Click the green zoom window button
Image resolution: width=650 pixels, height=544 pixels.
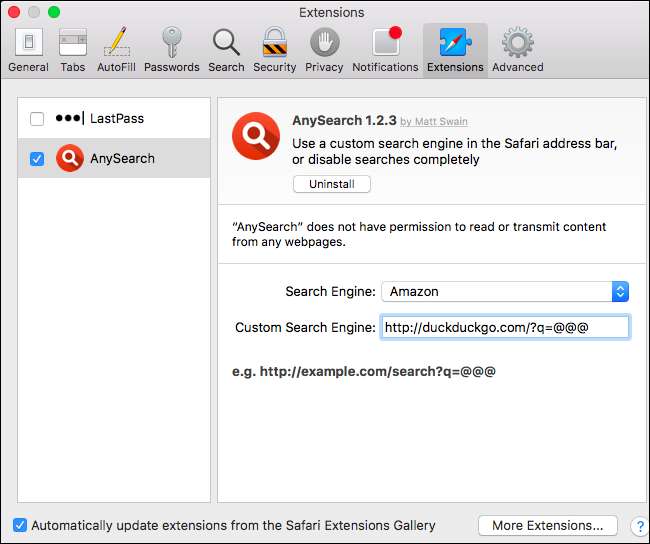[54, 12]
